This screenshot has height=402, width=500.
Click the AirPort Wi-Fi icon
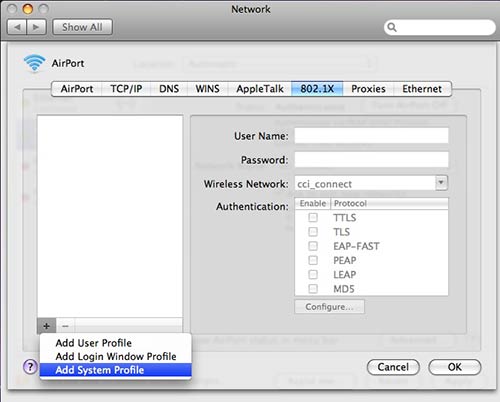pos(34,63)
